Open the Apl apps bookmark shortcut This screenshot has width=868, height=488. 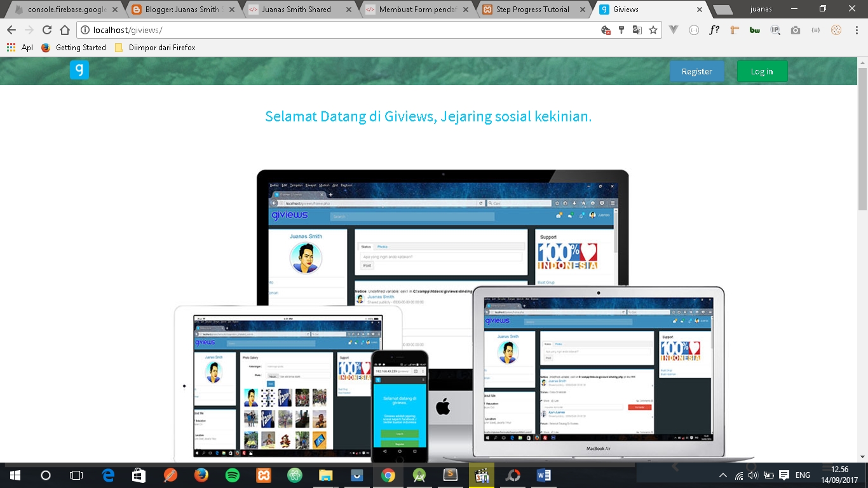click(19, 48)
